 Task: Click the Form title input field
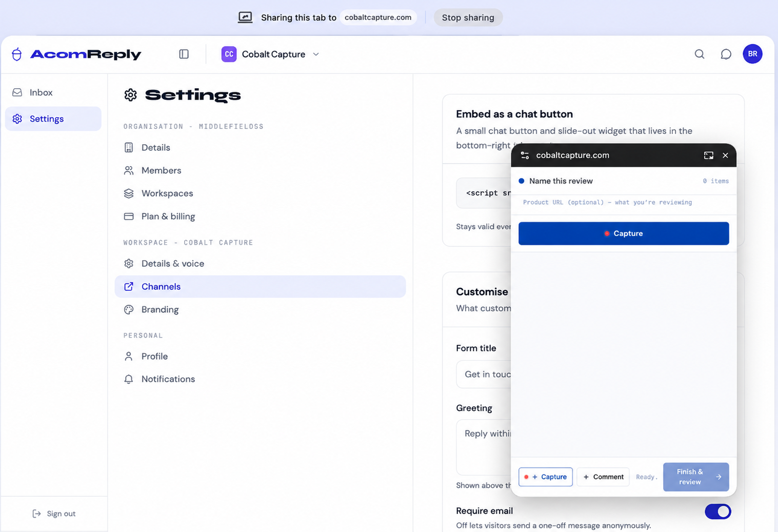483,374
